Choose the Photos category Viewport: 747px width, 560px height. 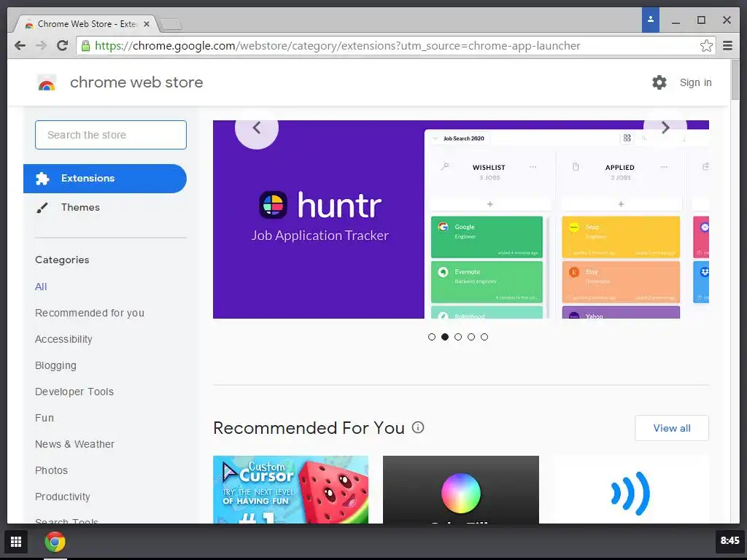click(x=52, y=470)
